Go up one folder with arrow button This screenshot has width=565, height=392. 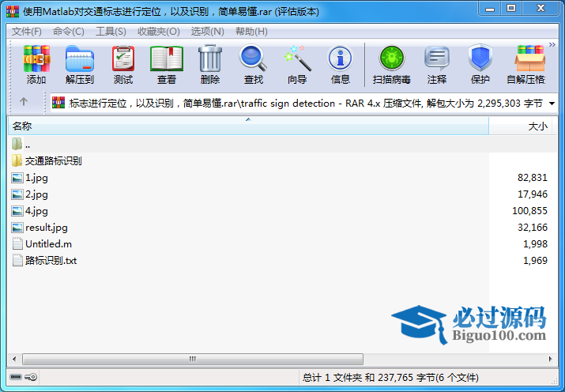coord(24,102)
